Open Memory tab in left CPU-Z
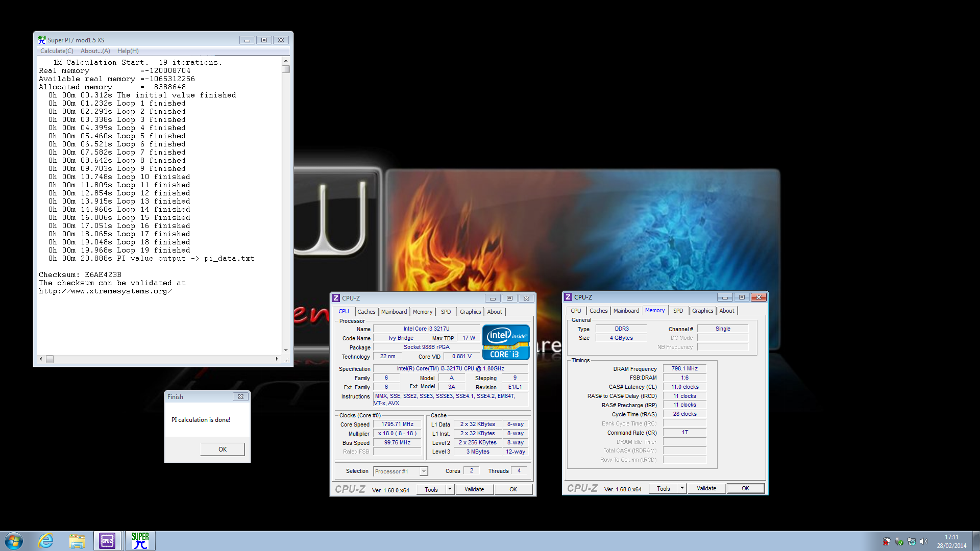Image resolution: width=980 pixels, height=551 pixels. (423, 312)
